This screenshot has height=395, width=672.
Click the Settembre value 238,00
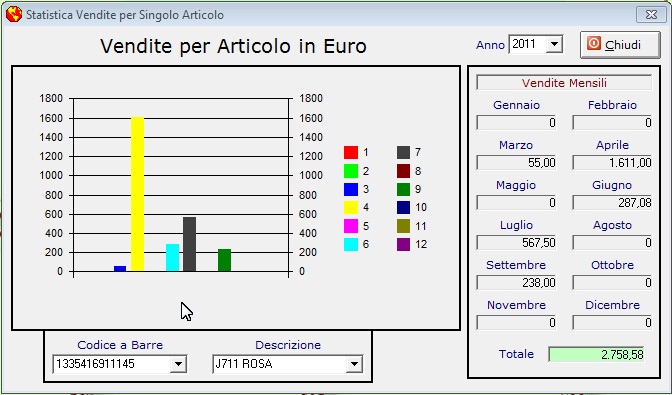pyautogui.click(x=516, y=283)
